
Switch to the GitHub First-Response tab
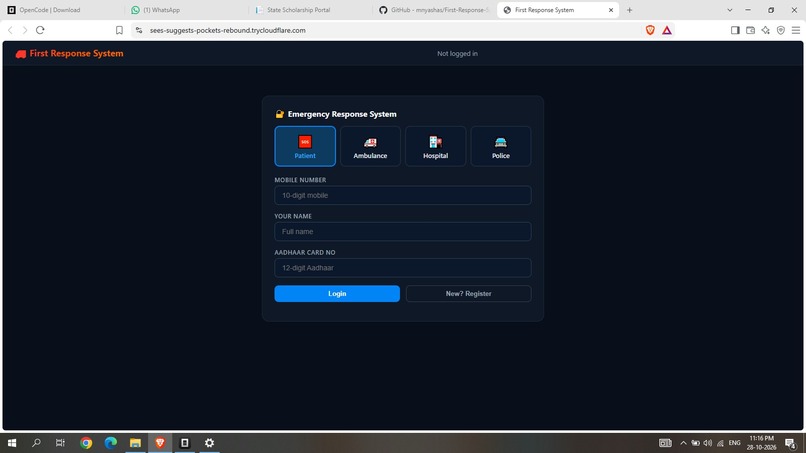pyautogui.click(x=434, y=10)
